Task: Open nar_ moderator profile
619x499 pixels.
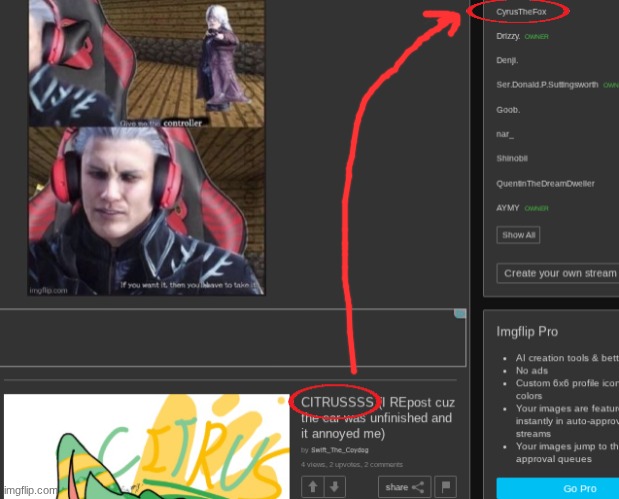Action: [505, 134]
